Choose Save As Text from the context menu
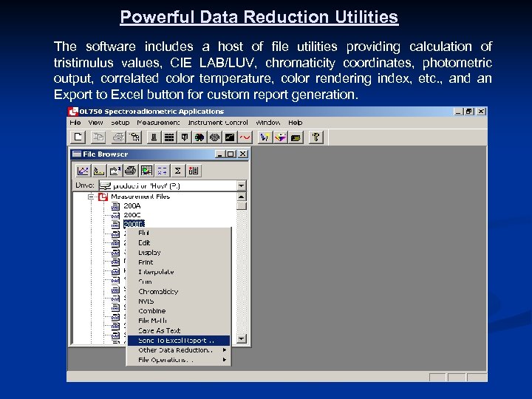Image resolution: width=532 pixels, height=399 pixels. [x=179, y=330]
